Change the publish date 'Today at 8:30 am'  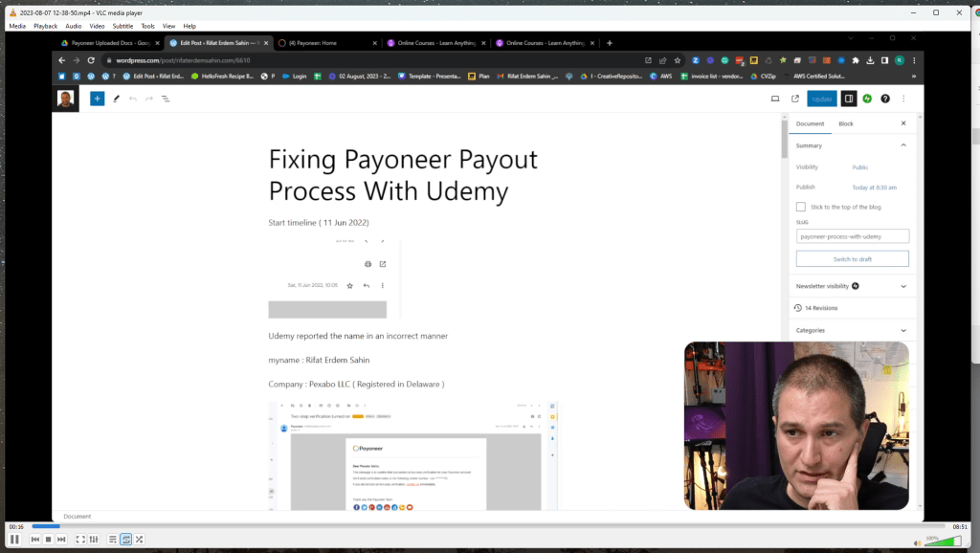[x=874, y=188]
